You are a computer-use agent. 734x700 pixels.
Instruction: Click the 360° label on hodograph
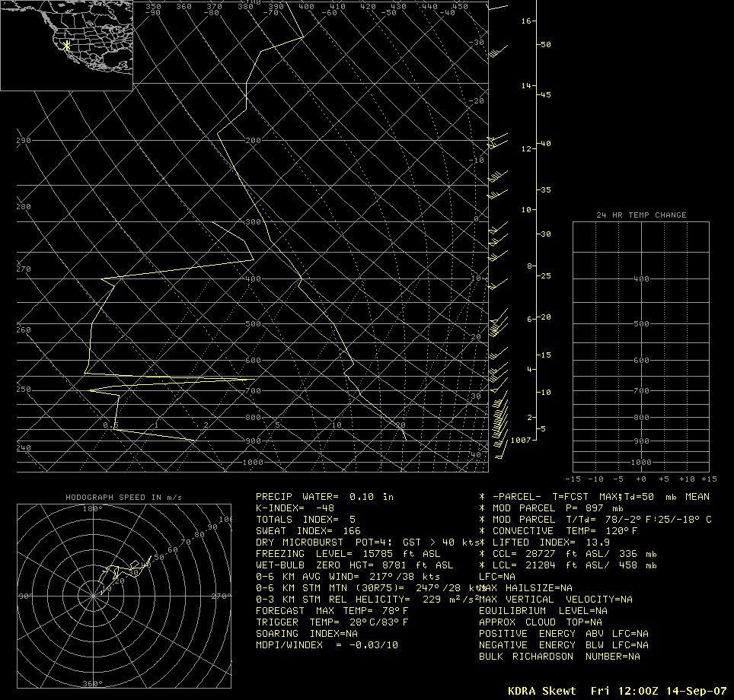click(x=93, y=683)
